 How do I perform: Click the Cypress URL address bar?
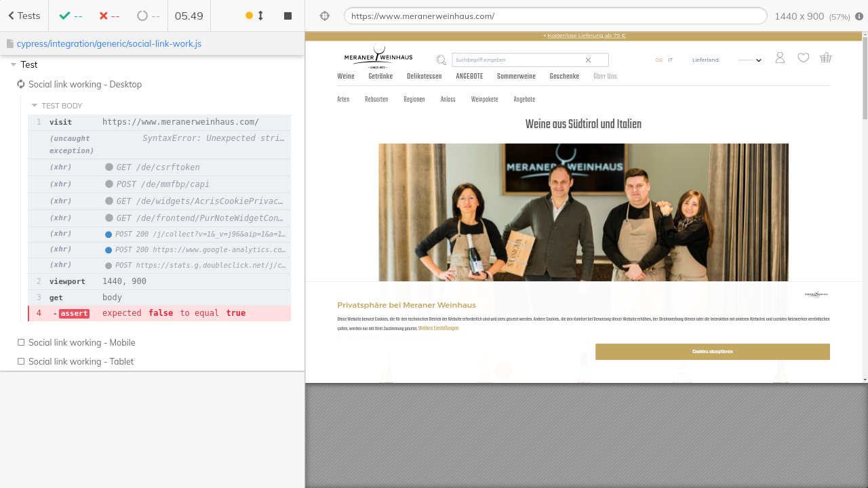click(555, 16)
